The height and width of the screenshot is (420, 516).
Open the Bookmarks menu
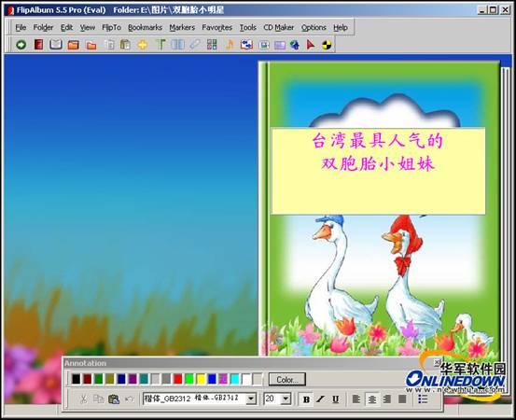(145, 27)
